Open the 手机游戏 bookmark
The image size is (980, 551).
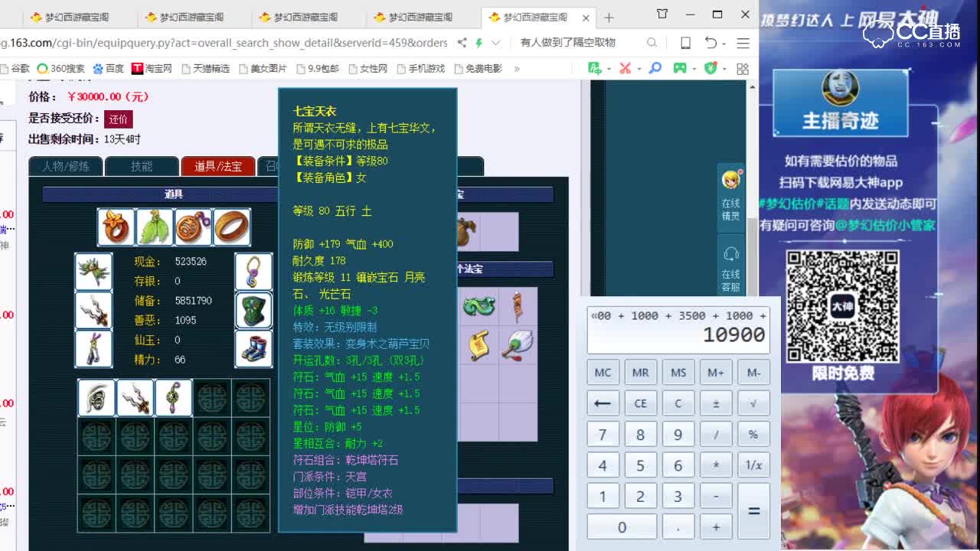point(420,69)
